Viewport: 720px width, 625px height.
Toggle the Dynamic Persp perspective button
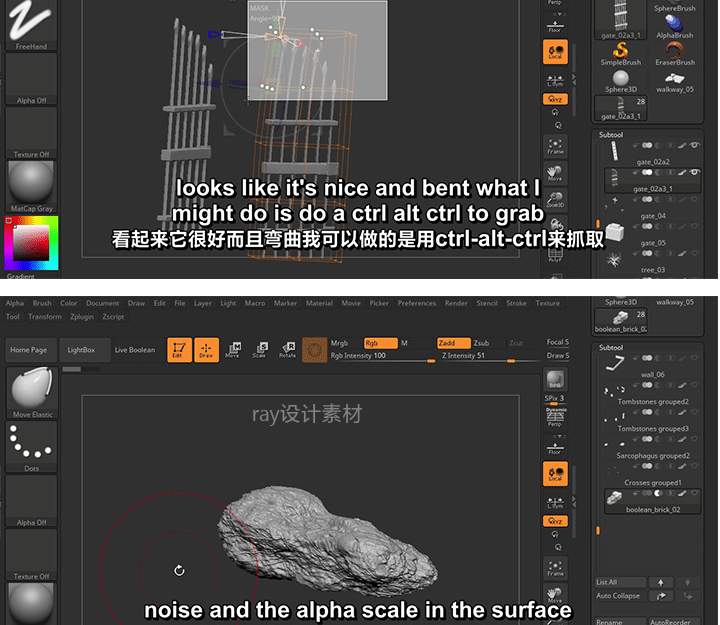coord(555,417)
